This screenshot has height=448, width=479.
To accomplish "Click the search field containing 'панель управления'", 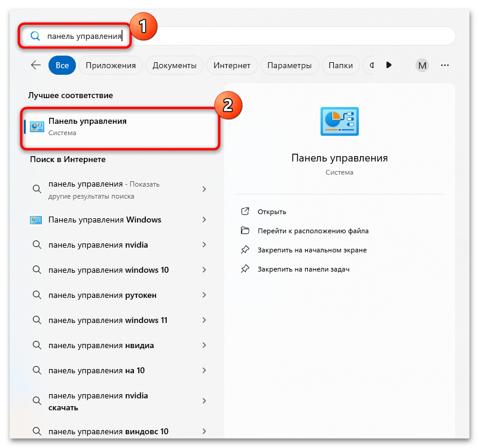I will [238, 36].
